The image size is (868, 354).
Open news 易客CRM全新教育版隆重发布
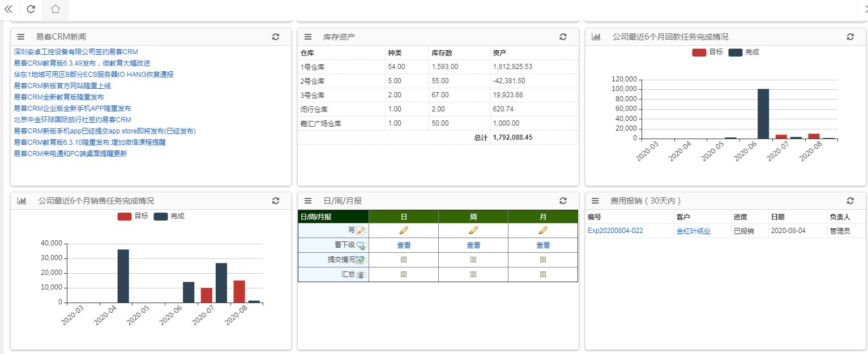(59, 97)
